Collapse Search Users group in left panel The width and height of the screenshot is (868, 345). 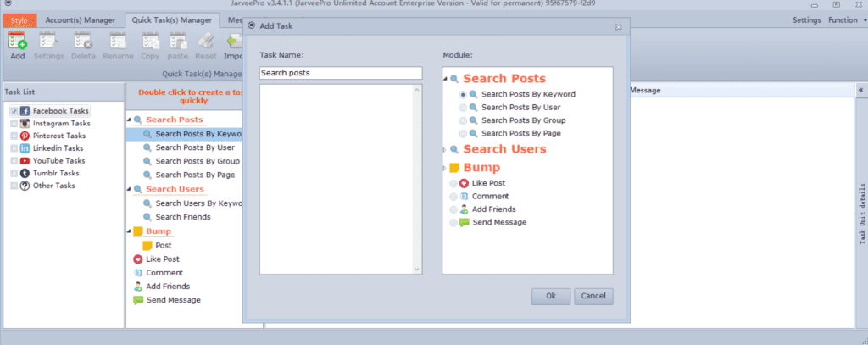click(x=130, y=189)
